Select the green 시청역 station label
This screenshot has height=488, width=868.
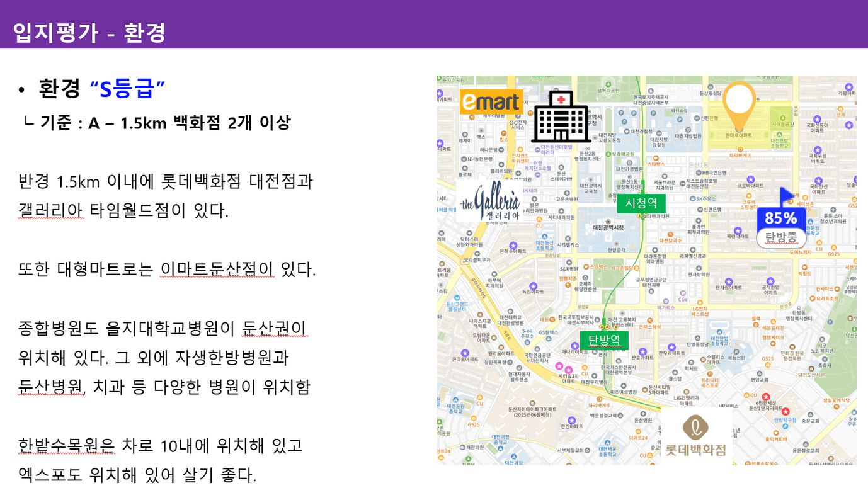(x=641, y=203)
